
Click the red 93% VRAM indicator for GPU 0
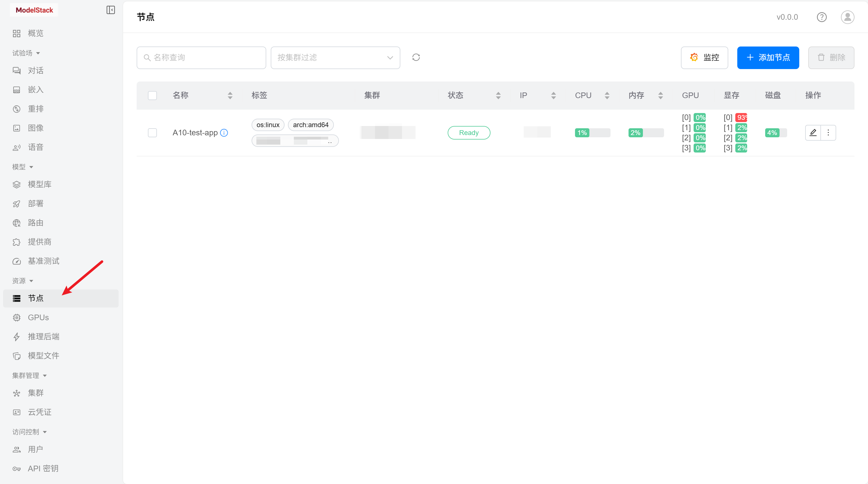click(741, 118)
